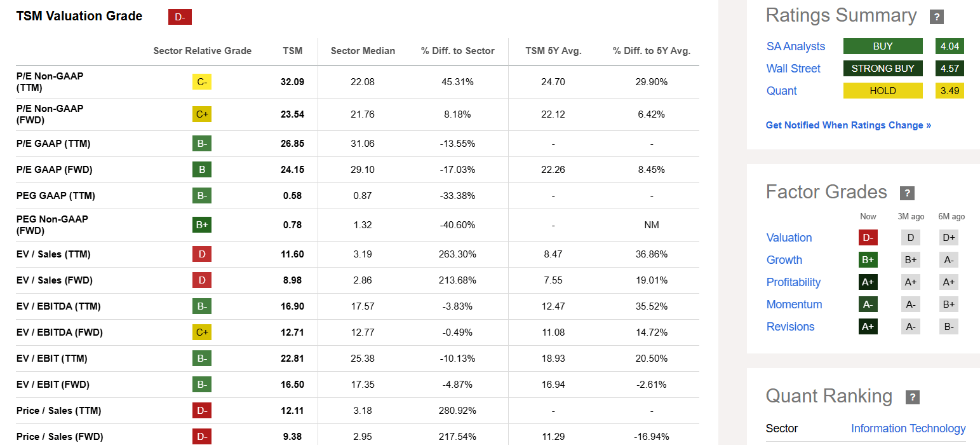Click the D- badge beside TSM Valuation Grade
Image resolution: width=980 pixels, height=445 pixels.
(180, 17)
